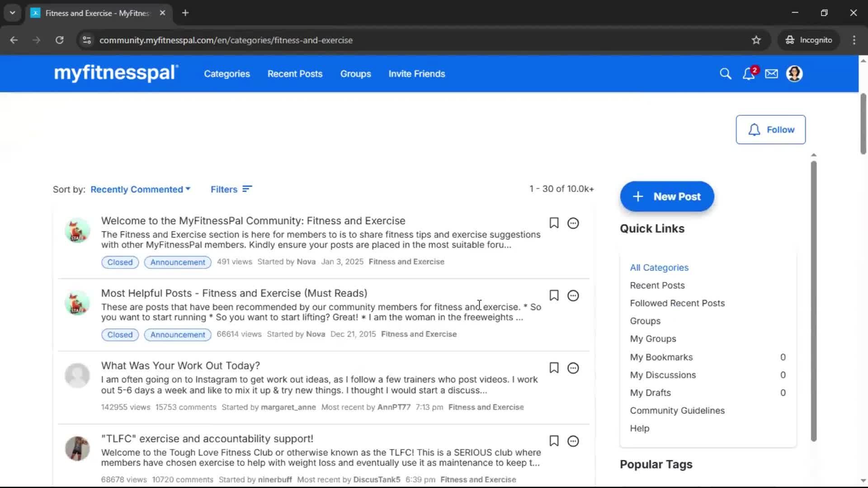Open the community search icon
This screenshot has width=868, height=488.
(x=725, y=74)
